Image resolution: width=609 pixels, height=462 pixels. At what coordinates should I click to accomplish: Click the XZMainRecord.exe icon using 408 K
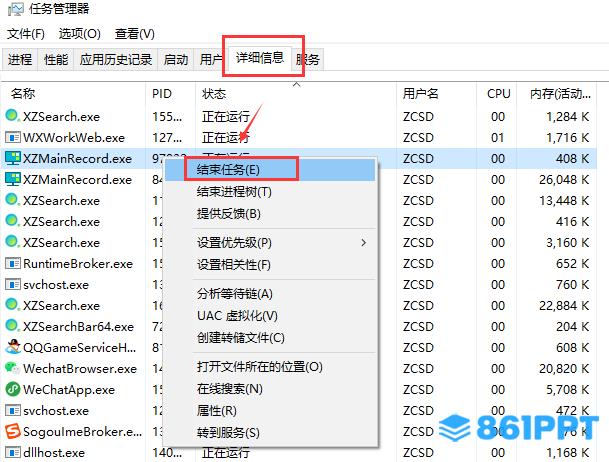[x=12, y=158]
